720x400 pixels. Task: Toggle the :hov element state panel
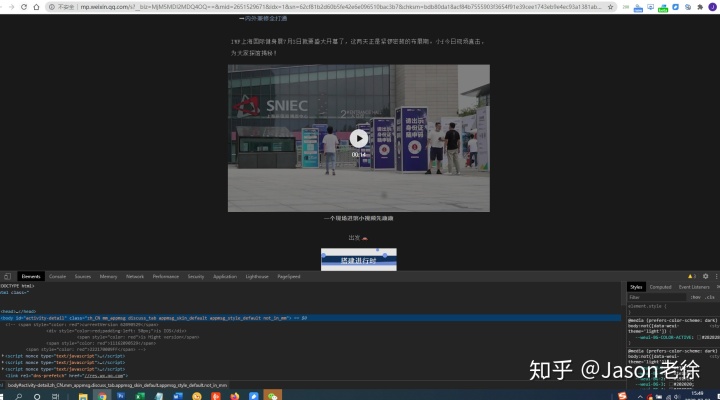pyautogui.click(x=695, y=297)
